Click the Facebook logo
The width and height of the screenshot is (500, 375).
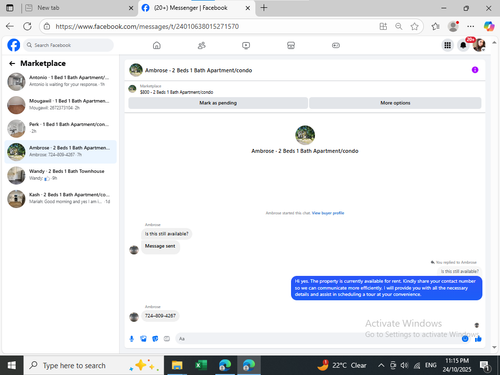[x=14, y=45]
